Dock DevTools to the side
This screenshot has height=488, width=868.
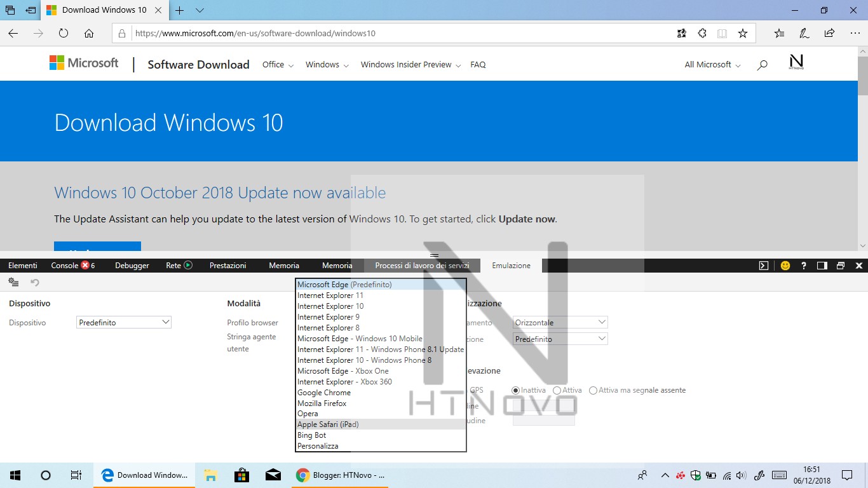822,266
